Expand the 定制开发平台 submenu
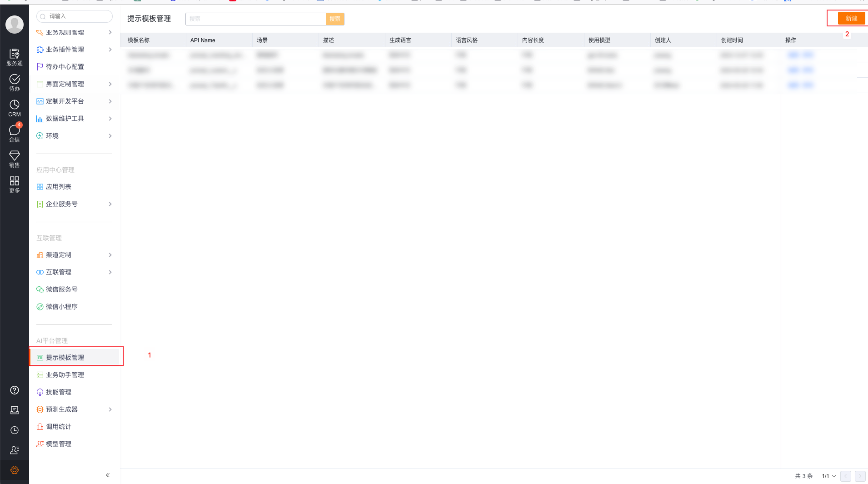868x484 pixels. tap(110, 101)
